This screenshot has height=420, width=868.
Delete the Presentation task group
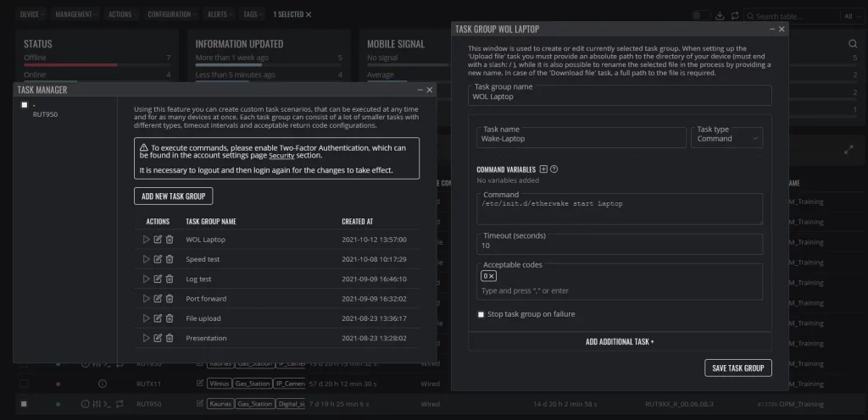coord(170,338)
